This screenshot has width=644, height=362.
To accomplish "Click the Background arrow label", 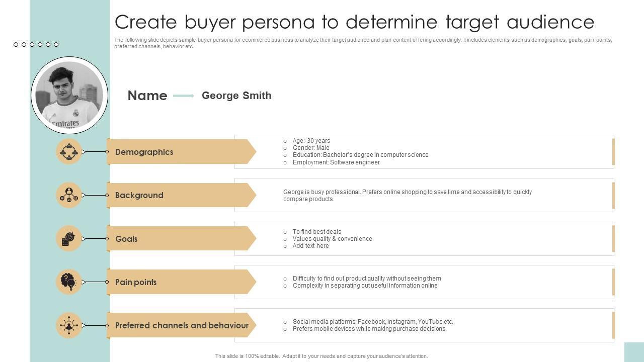I will click(139, 195).
